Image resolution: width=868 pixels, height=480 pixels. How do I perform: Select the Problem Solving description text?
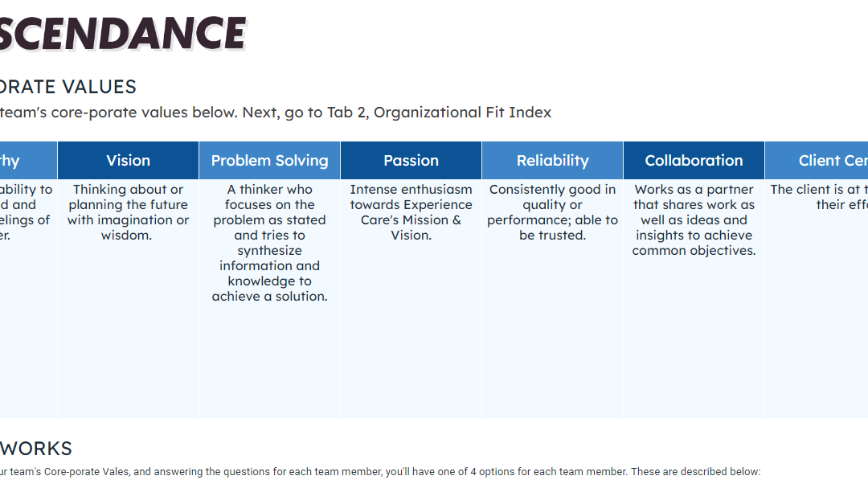coord(269,243)
